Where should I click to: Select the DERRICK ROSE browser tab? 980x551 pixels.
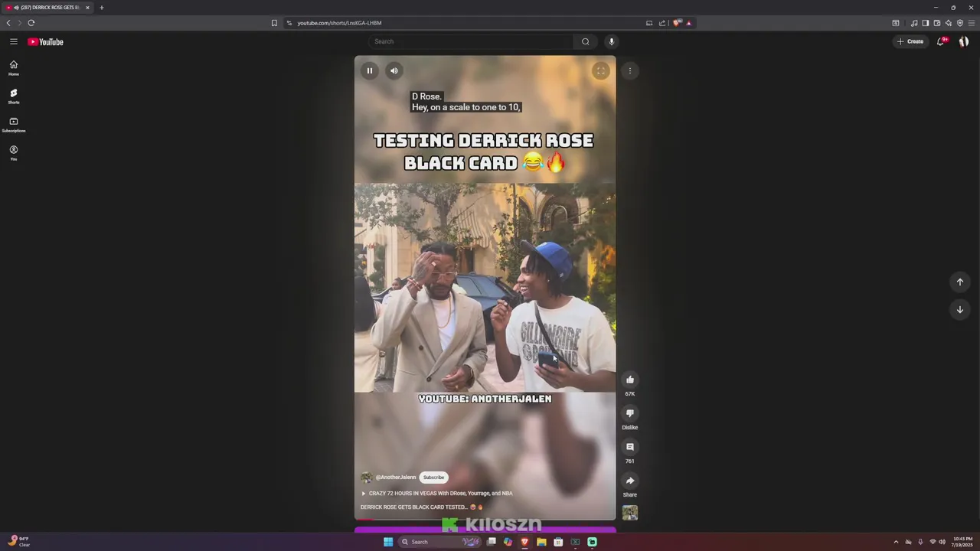47,8
